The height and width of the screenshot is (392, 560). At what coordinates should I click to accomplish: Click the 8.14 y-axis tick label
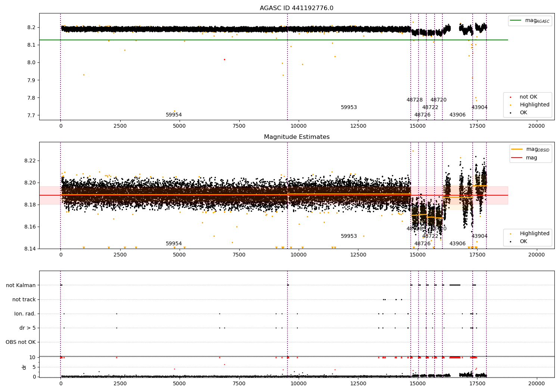pos(30,249)
